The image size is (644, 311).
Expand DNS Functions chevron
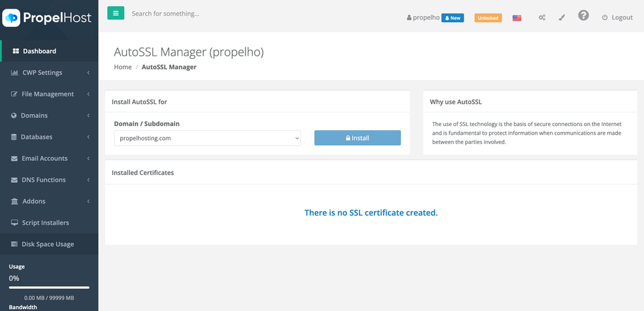click(x=89, y=180)
